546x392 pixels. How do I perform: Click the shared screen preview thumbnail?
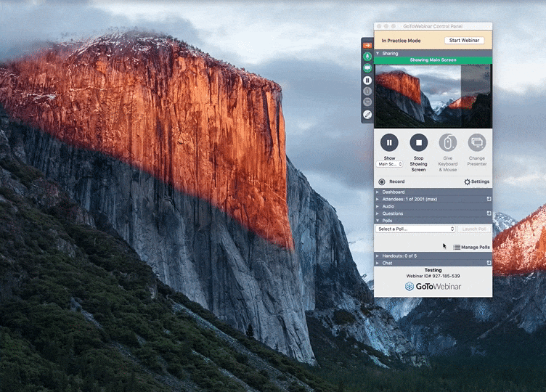433,96
